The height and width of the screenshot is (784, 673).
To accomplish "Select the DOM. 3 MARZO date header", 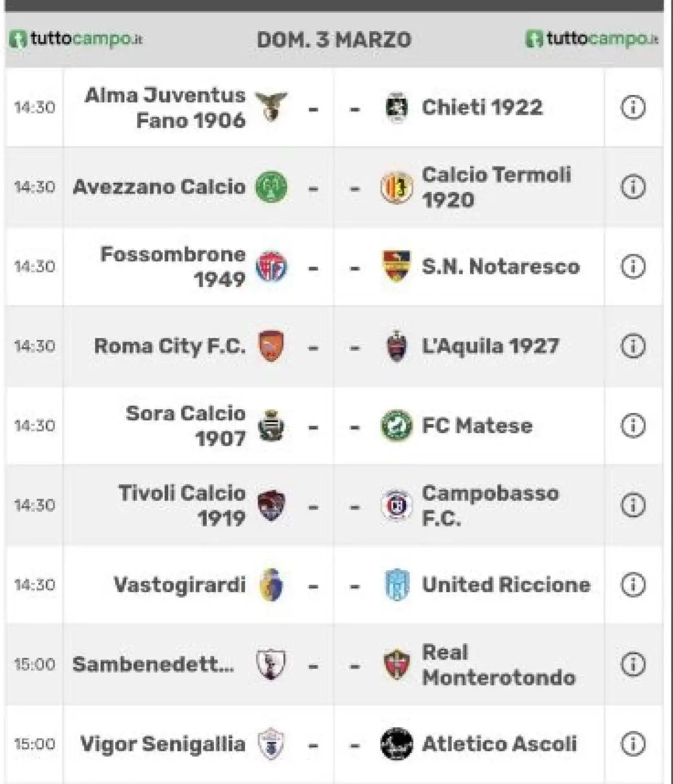I will [x=334, y=40].
